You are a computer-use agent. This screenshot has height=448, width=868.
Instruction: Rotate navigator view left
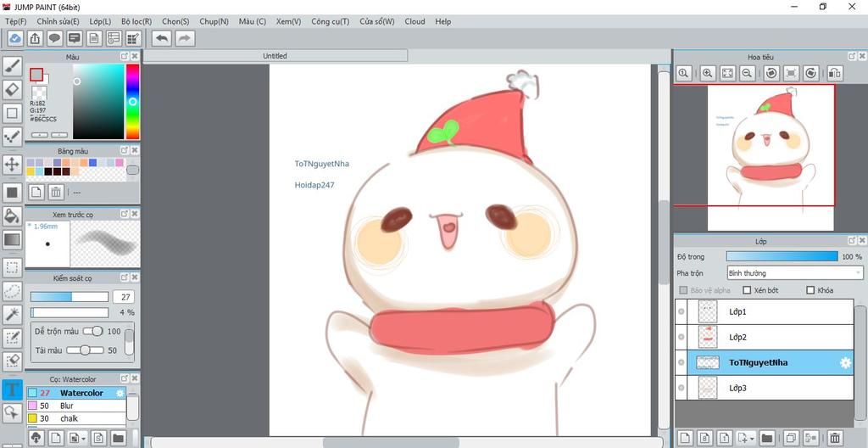pos(770,73)
